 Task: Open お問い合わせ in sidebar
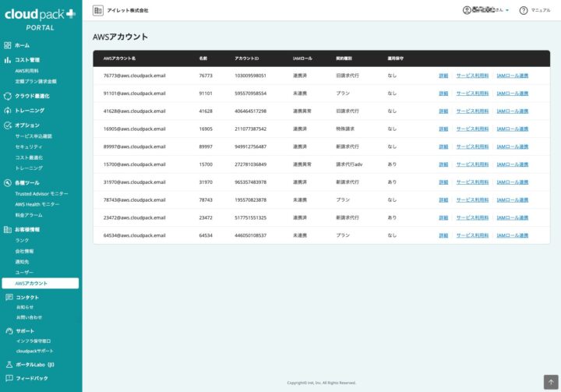click(x=29, y=317)
